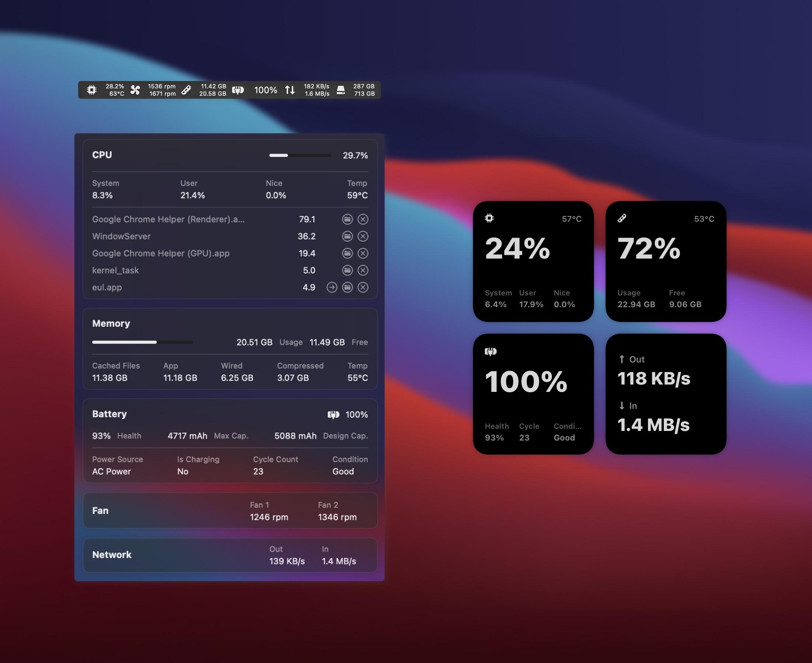Reveal Google Chrome Helper (Renderer) in Finder
812x663 pixels.
click(x=347, y=219)
